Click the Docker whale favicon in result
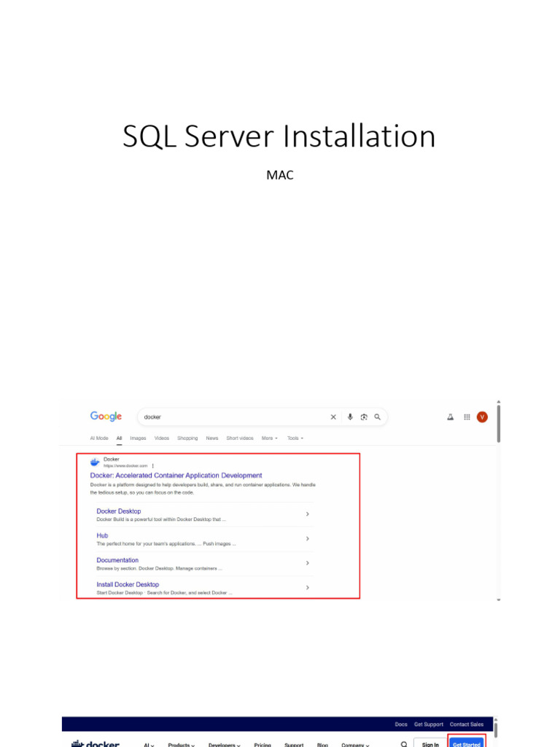Image resolution: width=560 pixels, height=747 pixels. tap(95, 462)
